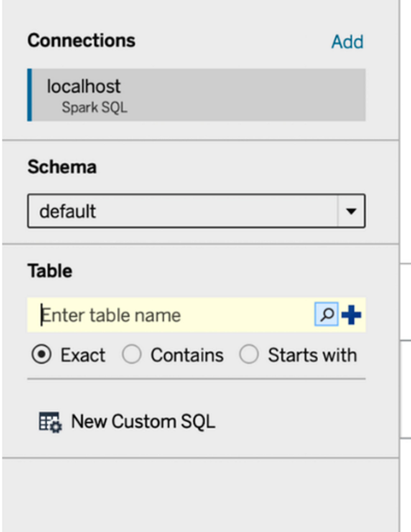The image size is (411, 532).
Task: Click the blue plus icon beside search
Action: coord(351,315)
